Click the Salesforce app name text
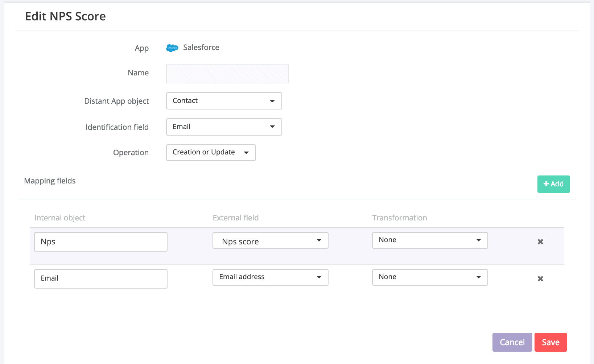Viewport: 594px width, 364px height. [201, 47]
